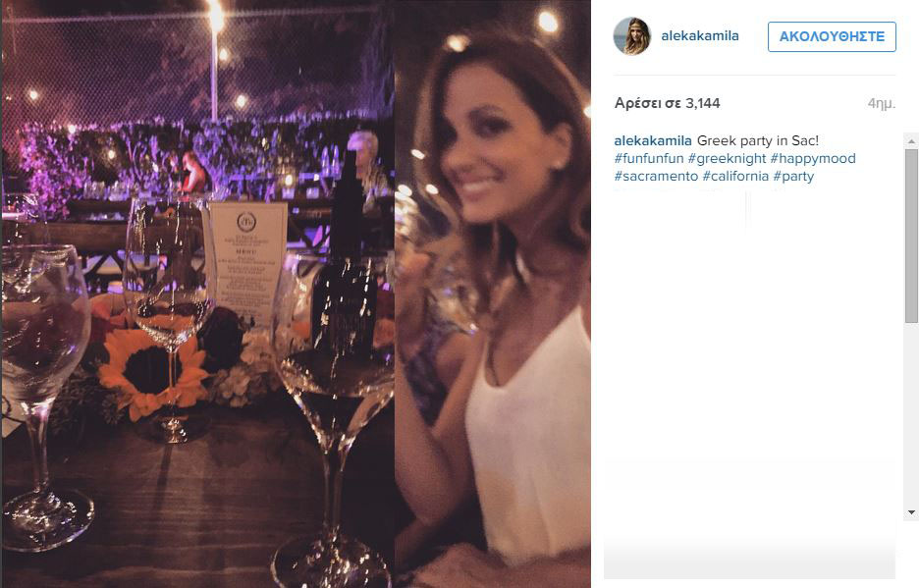Click the smiling woman photo
Image resolution: width=919 pixels, height=588 pixels.
click(x=492, y=294)
